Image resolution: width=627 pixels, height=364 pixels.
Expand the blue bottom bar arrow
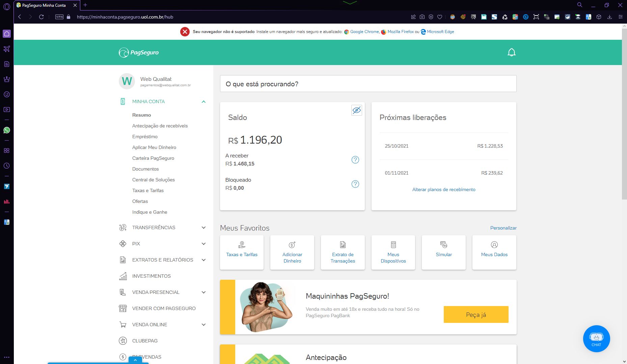pyautogui.click(x=135, y=360)
